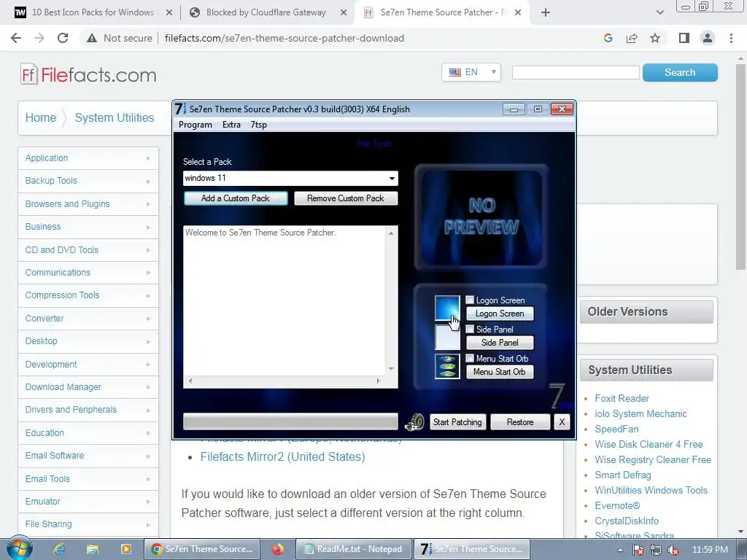Screen dimensions: 747x560
Task: Expand the Browsers and Plugins arrow
Action: click(x=148, y=204)
